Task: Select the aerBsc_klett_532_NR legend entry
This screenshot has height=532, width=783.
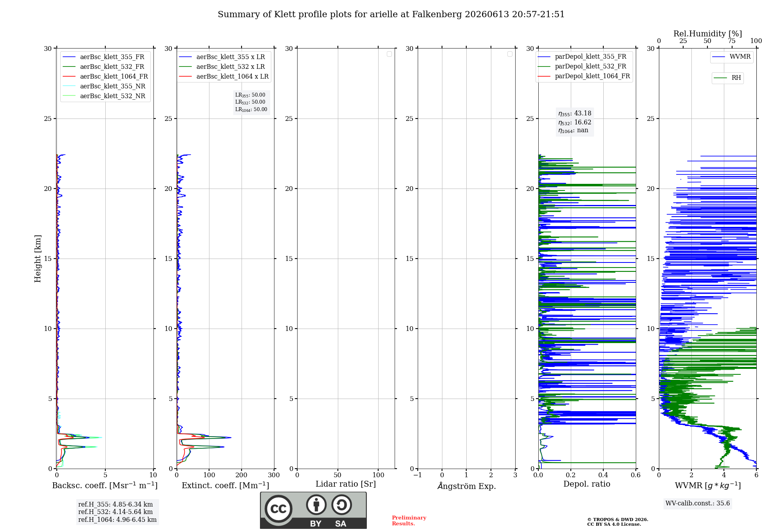Action: coord(104,96)
